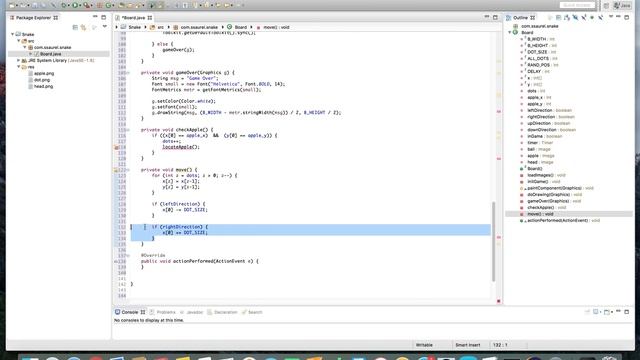The image size is (640, 360).
Task: Collapse the Snake project node
Action: pyautogui.click(x=13, y=34)
